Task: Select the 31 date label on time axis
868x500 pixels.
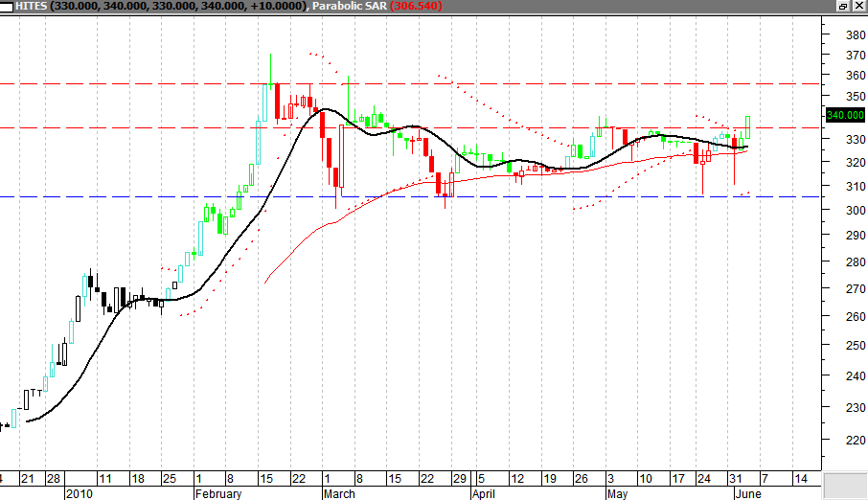Action: click(x=735, y=479)
